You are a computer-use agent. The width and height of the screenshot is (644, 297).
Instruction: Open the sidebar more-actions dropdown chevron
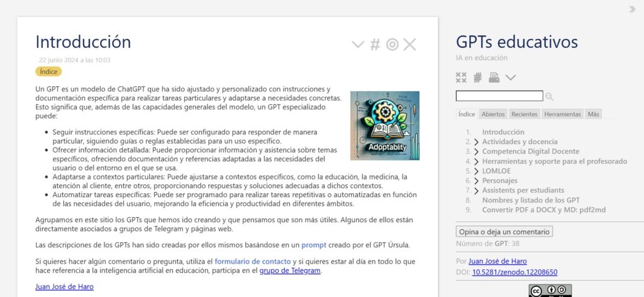(511, 77)
